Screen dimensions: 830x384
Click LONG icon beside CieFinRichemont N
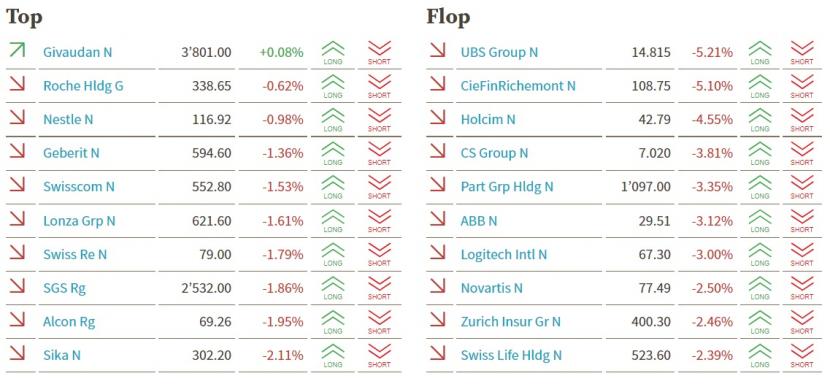[x=760, y=86]
